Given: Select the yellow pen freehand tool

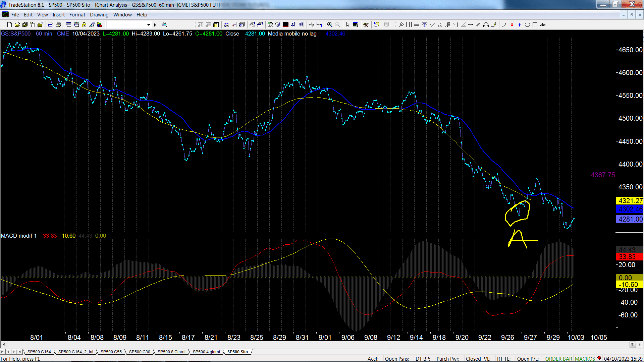Looking at the screenshot, I should 494,25.
